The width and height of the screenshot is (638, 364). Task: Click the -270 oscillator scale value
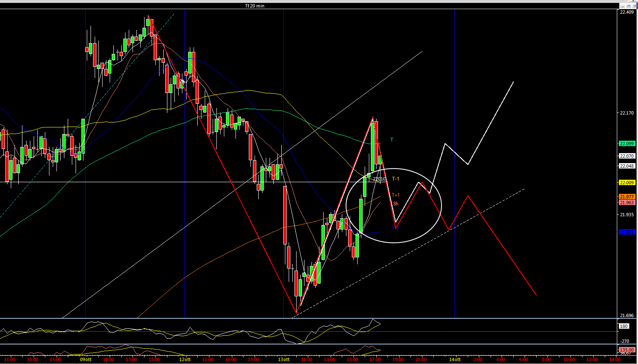click(x=625, y=341)
